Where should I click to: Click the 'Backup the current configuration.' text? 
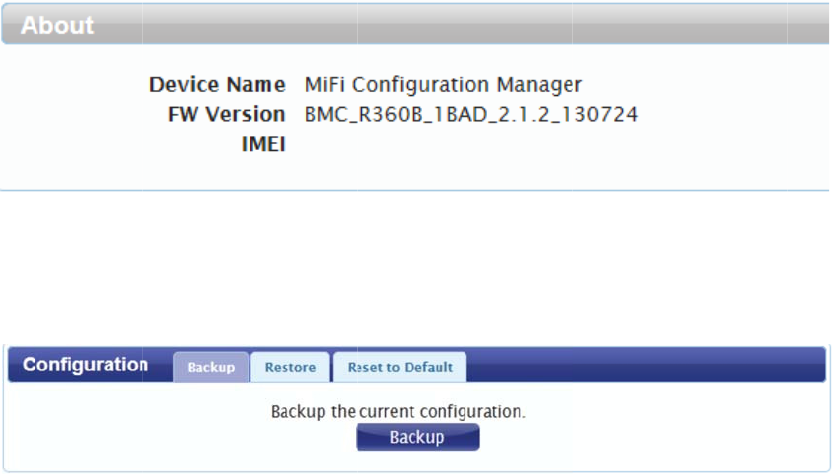tap(398, 411)
